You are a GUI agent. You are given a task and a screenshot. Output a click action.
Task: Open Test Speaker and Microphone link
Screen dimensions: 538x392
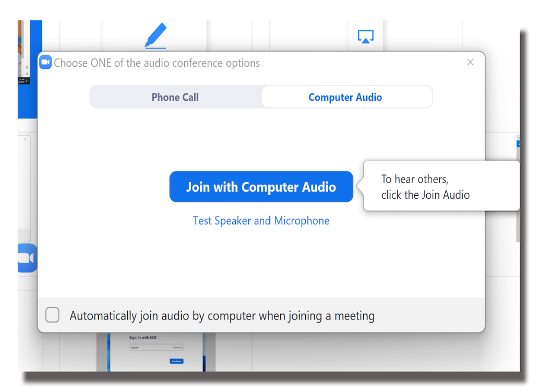tap(261, 221)
